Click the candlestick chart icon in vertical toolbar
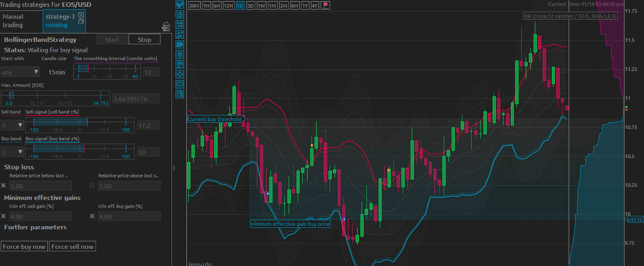 (x=180, y=5)
